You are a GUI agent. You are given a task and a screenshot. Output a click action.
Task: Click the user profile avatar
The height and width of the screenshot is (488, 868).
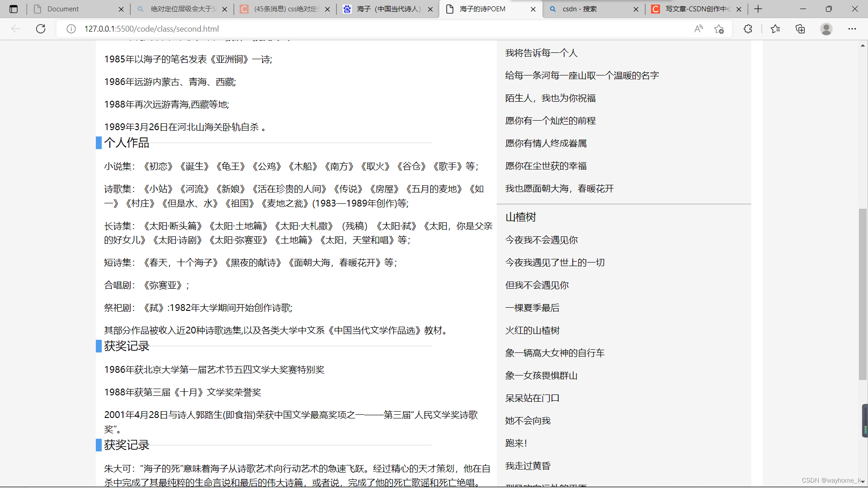click(826, 29)
